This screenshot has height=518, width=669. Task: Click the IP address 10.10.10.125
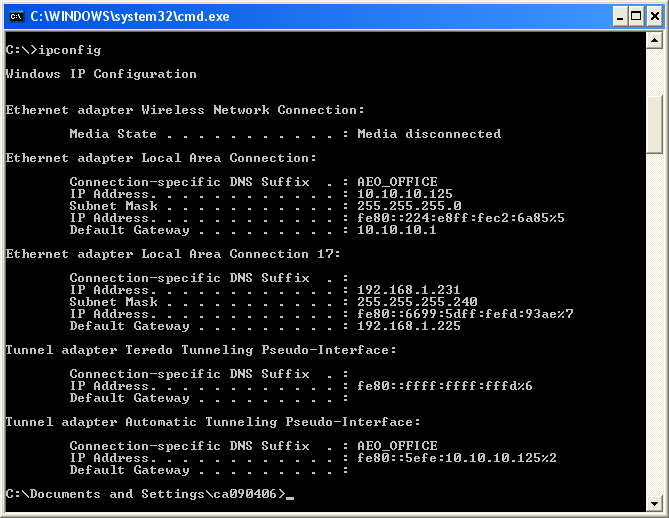pyautogui.click(x=405, y=194)
